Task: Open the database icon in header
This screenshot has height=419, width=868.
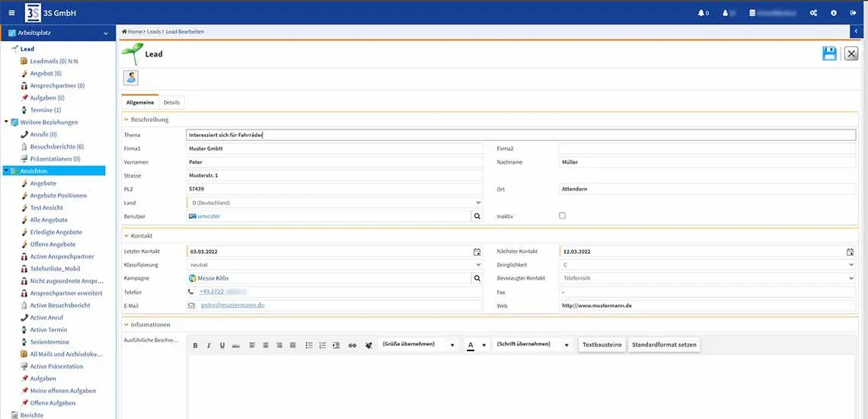Action: [x=752, y=13]
